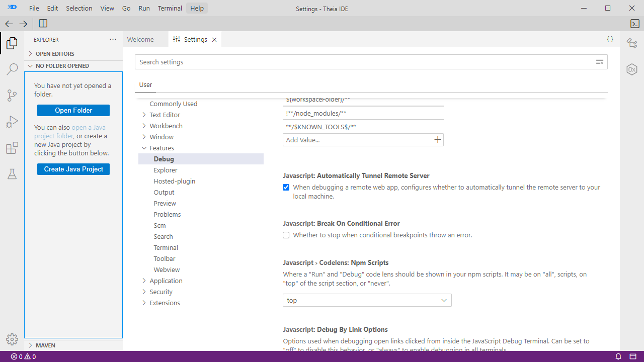
Task: Open the Testing flask icon
Action: [x=12, y=174]
